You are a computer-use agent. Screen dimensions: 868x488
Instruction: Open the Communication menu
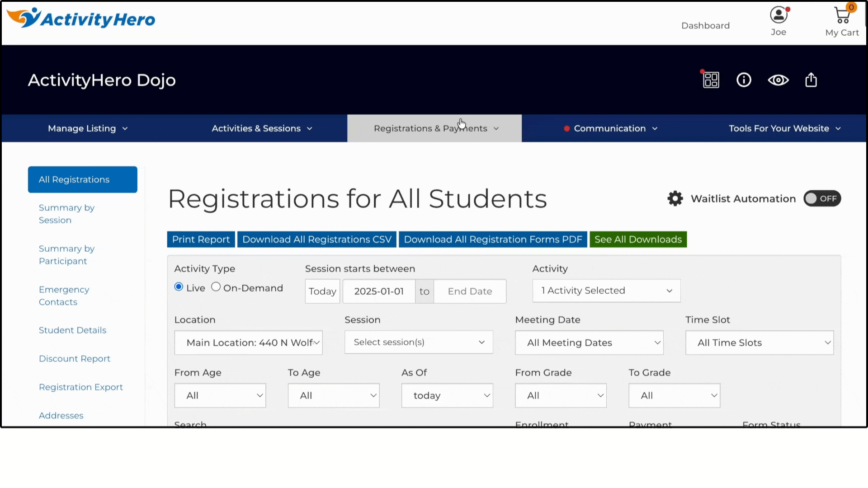point(610,128)
